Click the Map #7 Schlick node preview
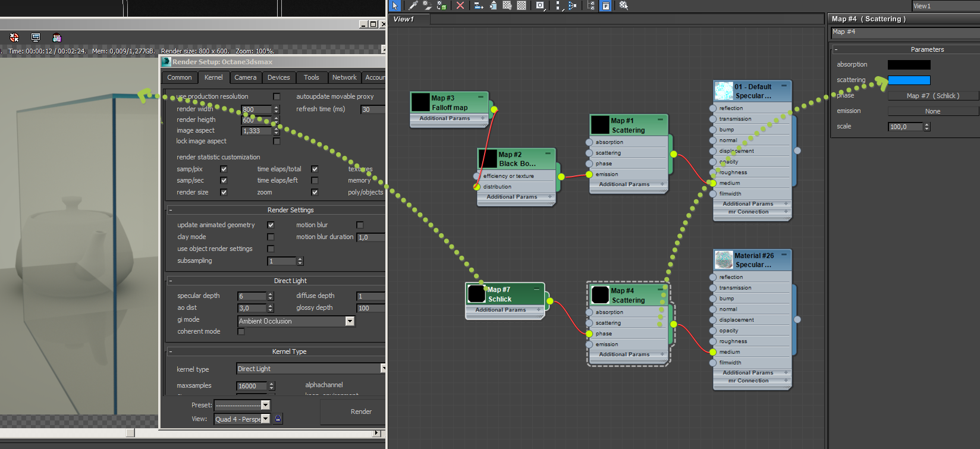 (x=476, y=294)
